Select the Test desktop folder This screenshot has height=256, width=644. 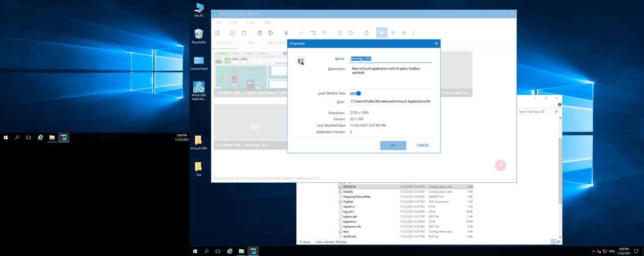pos(198,169)
